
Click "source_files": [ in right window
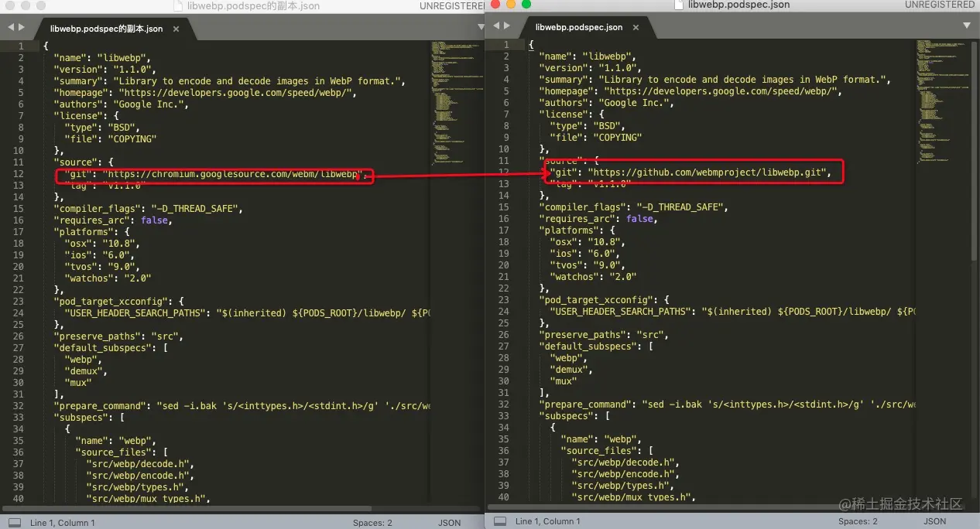point(608,450)
